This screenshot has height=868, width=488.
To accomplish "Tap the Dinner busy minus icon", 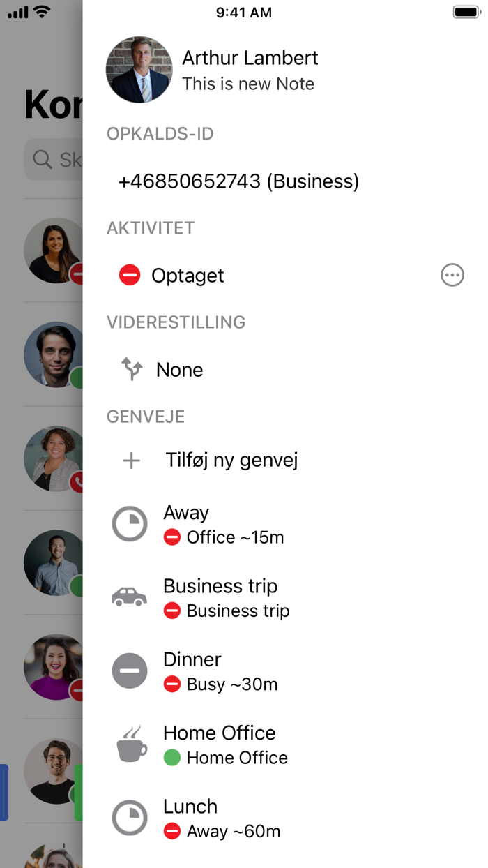I will coord(130,671).
